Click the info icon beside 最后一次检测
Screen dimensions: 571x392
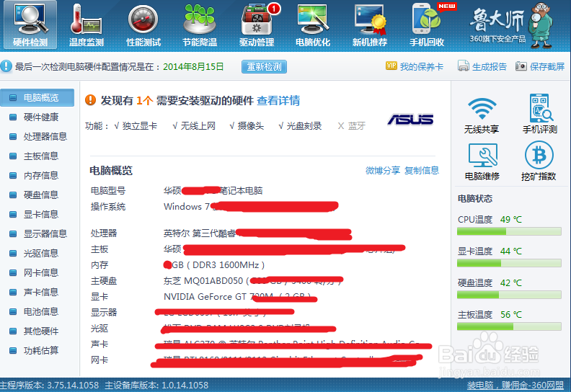pos(6,66)
